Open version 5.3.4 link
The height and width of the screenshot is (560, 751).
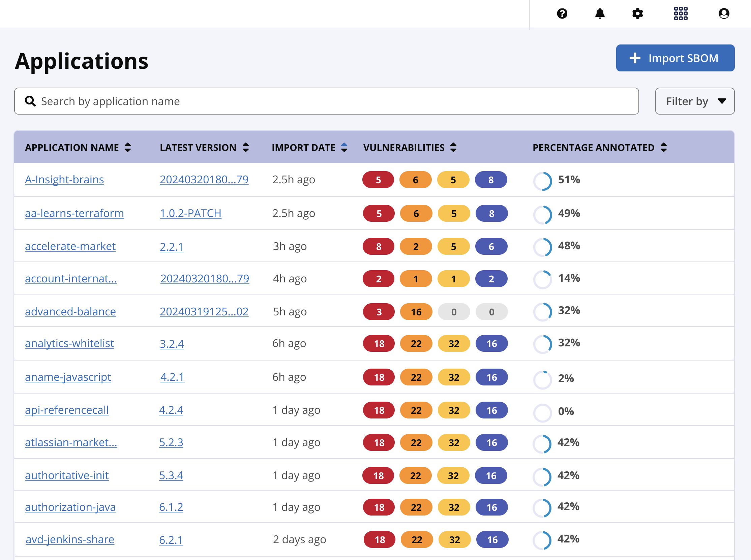point(171,475)
